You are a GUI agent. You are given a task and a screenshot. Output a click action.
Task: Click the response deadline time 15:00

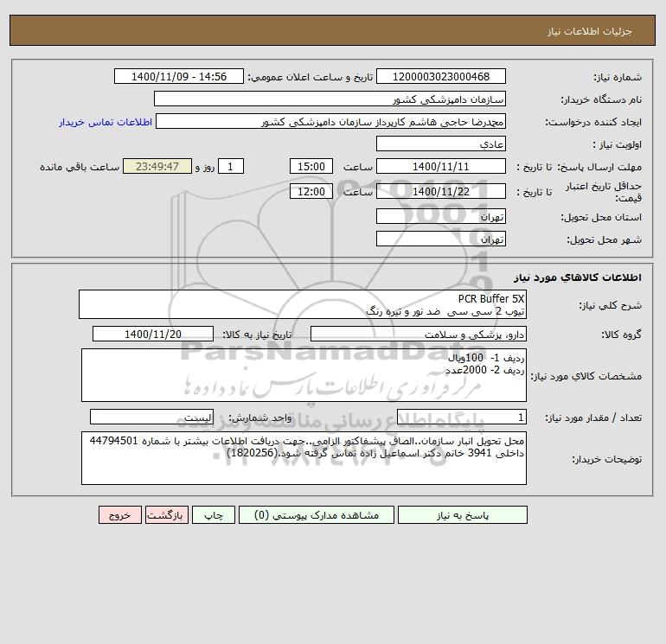tap(311, 167)
